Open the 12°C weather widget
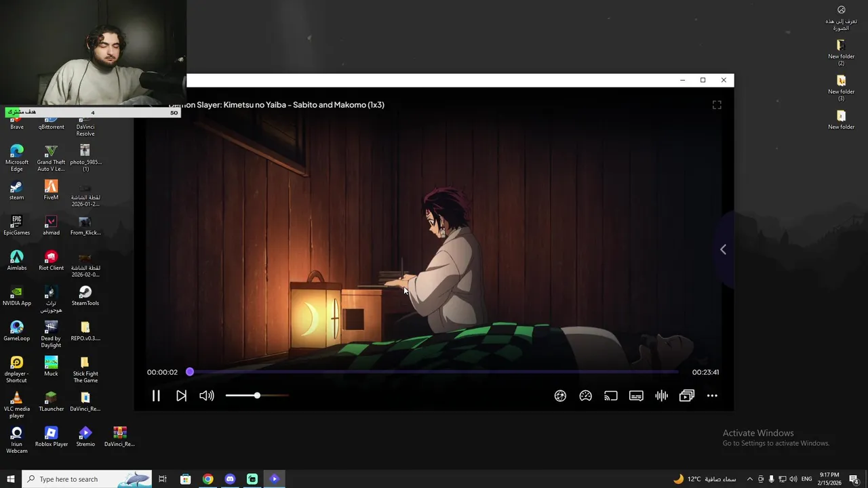 pyautogui.click(x=704, y=479)
